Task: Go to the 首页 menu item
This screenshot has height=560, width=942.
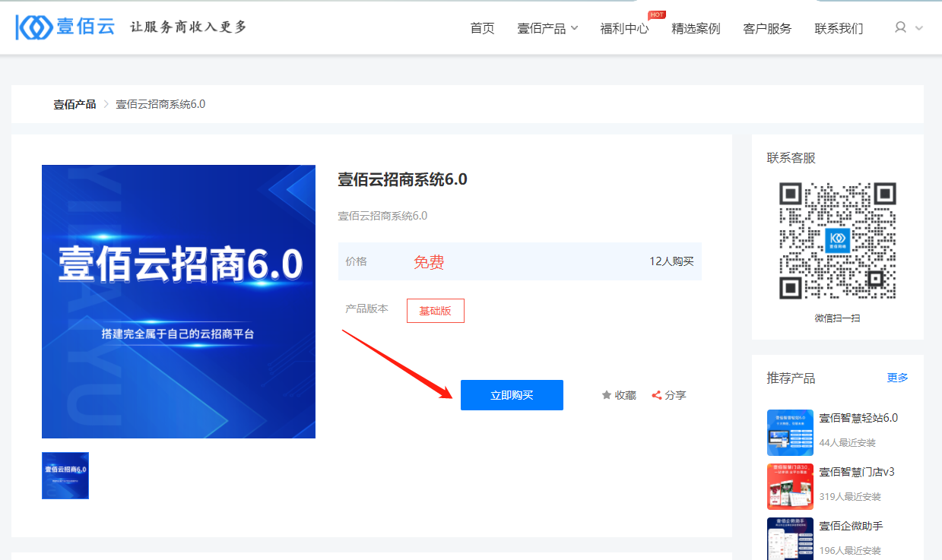Action: (482, 28)
